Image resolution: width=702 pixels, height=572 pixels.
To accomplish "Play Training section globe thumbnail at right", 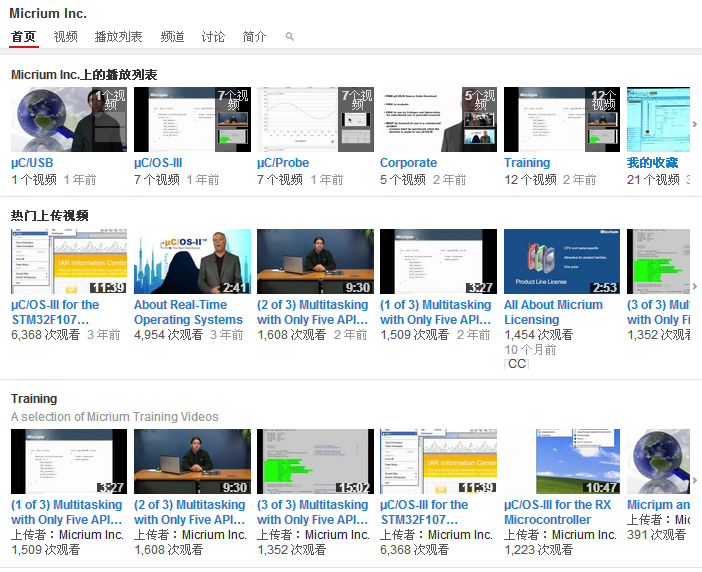I will pyautogui.click(x=658, y=461).
